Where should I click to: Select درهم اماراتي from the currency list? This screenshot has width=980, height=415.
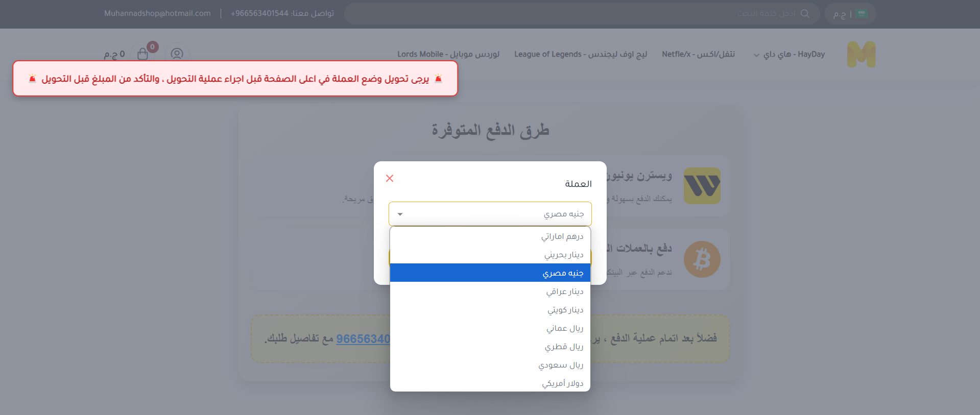point(562,236)
